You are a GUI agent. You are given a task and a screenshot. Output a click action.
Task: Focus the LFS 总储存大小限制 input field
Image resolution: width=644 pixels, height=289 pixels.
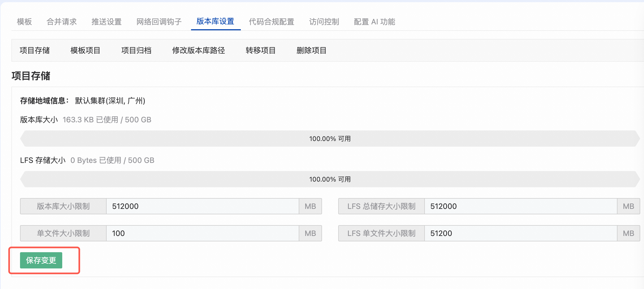pos(521,206)
